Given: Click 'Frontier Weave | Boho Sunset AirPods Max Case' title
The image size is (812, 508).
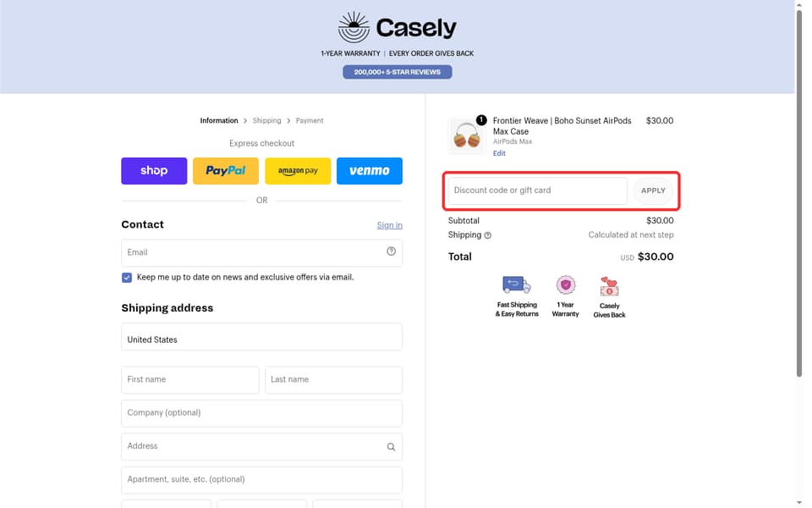Looking at the screenshot, I should point(562,126).
